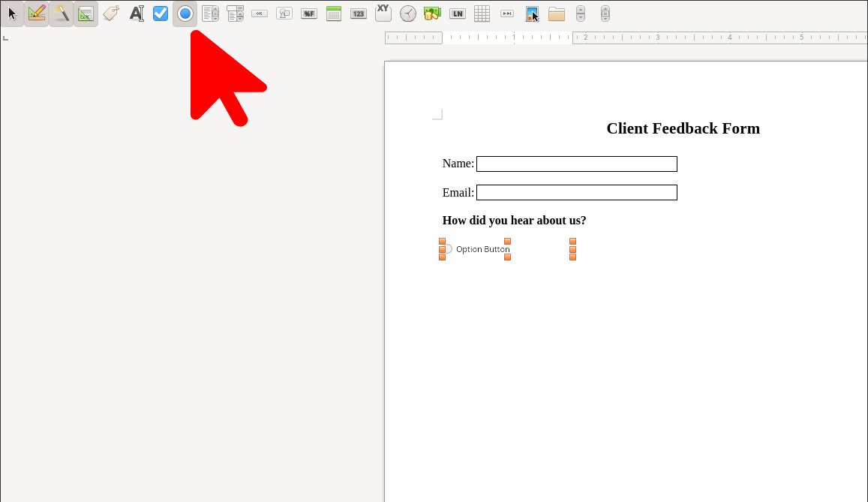
Task: Choose the Formatted Field control
Action: (x=309, y=14)
